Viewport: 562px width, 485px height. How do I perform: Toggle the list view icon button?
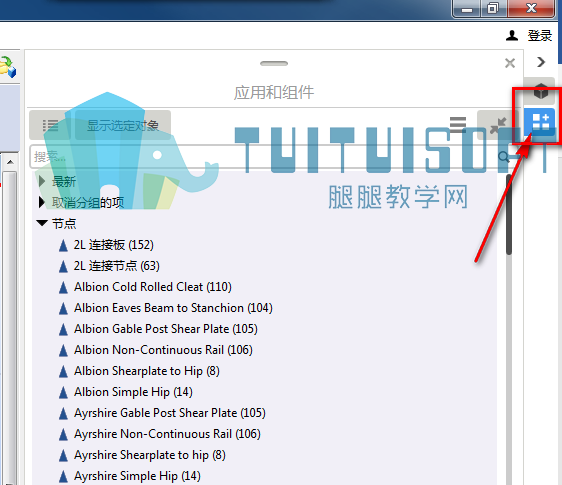tap(51, 125)
